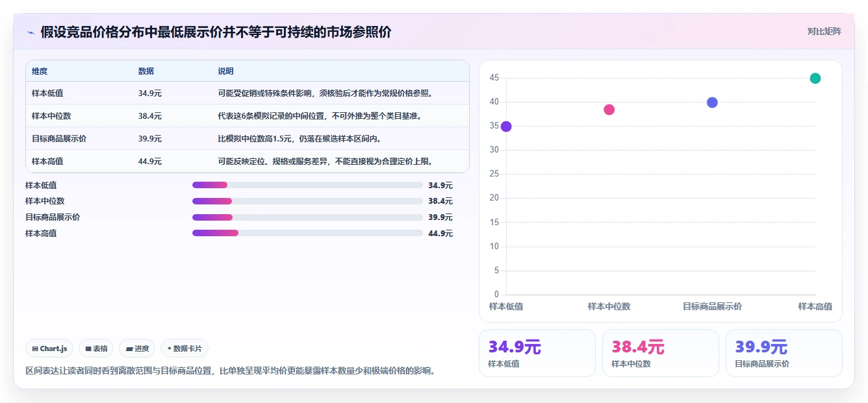Click the 目标商品展示价 x-axis label on the chart
This screenshot has width=868, height=403.
(712, 306)
